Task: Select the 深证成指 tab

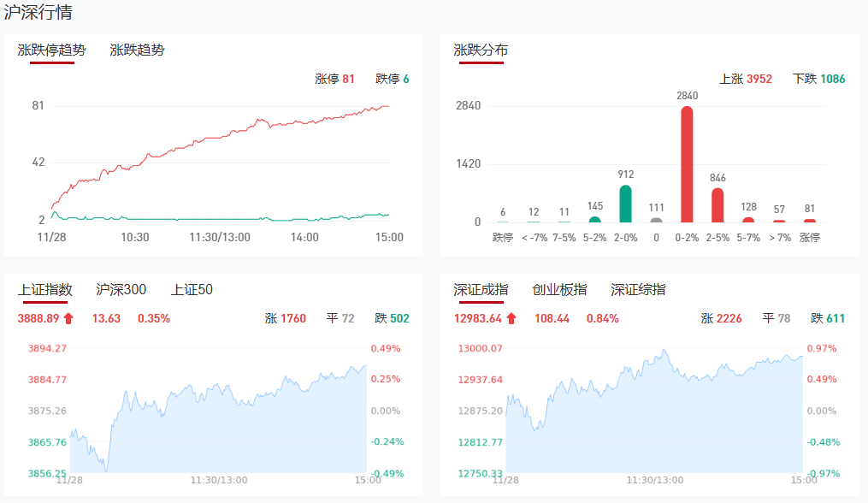Action: (481, 290)
